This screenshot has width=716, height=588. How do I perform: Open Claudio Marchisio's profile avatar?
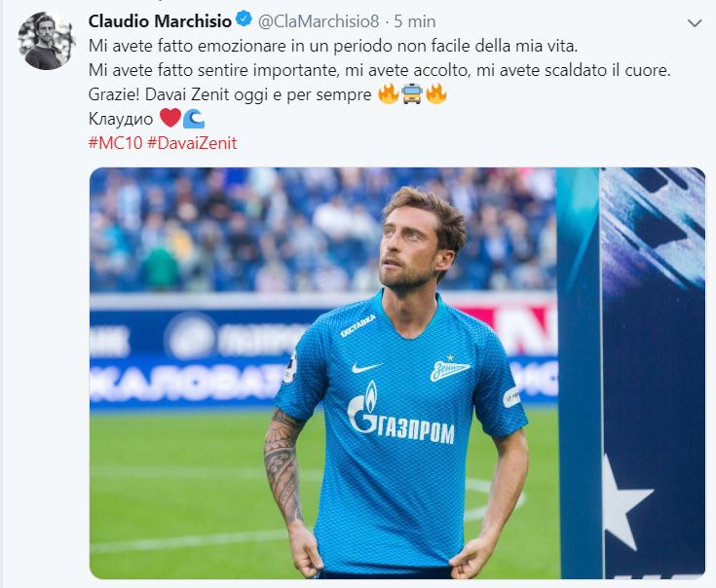(46, 41)
